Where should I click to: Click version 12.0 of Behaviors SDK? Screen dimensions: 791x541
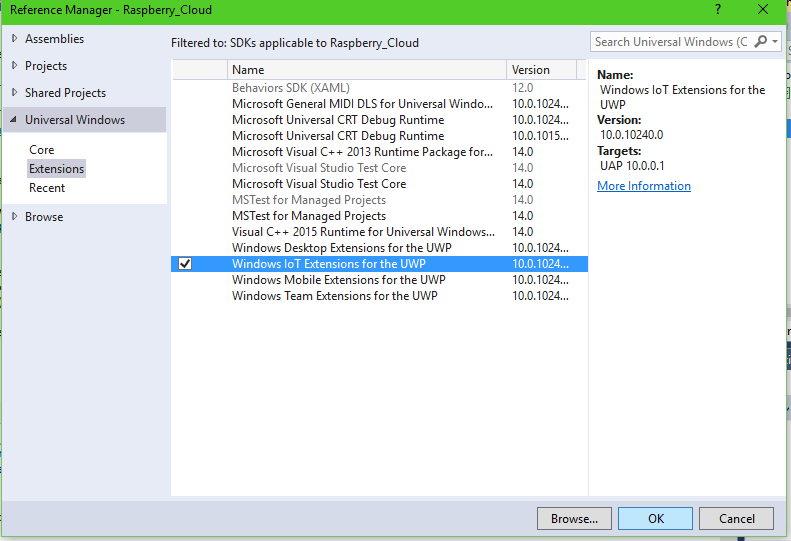tap(523, 88)
